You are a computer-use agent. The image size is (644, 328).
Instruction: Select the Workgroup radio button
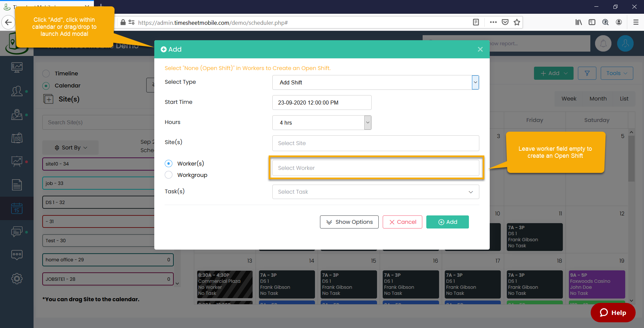(169, 175)
